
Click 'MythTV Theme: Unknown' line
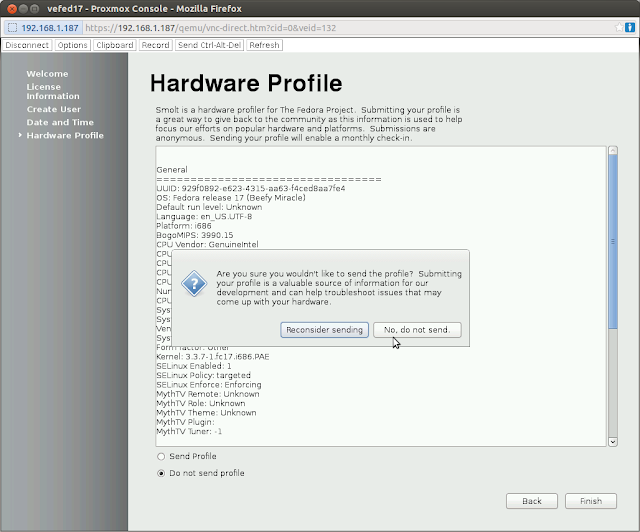tap(206, 413)
